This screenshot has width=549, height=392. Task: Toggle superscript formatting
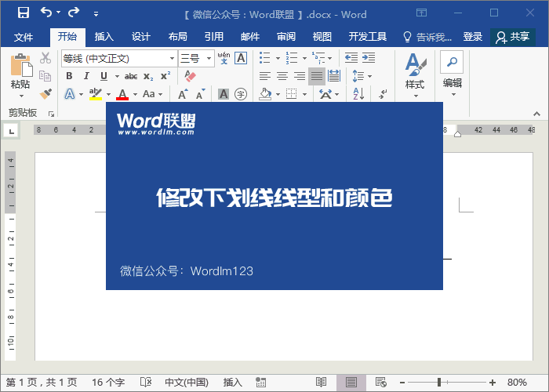[165, 75]
